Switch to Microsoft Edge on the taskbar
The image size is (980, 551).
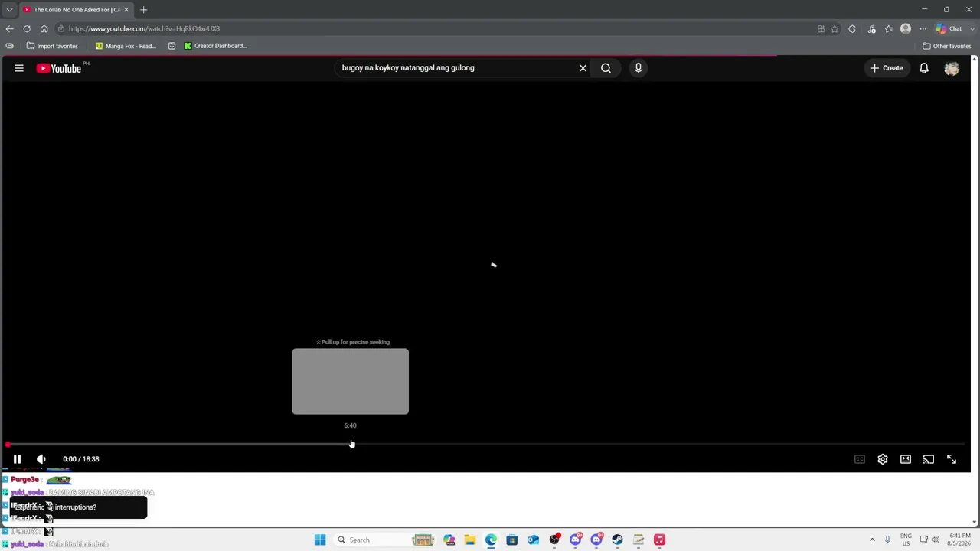pos(491,540)
